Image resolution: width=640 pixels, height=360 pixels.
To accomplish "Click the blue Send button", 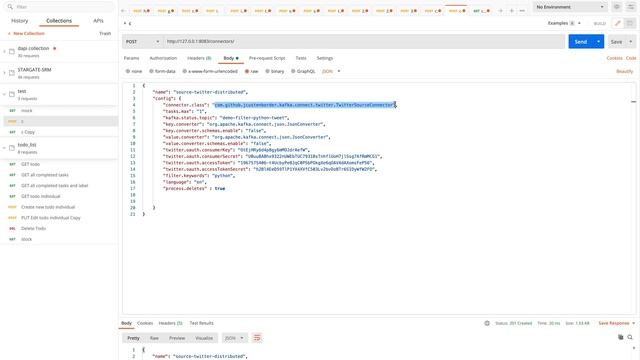I will pos(581,42).
